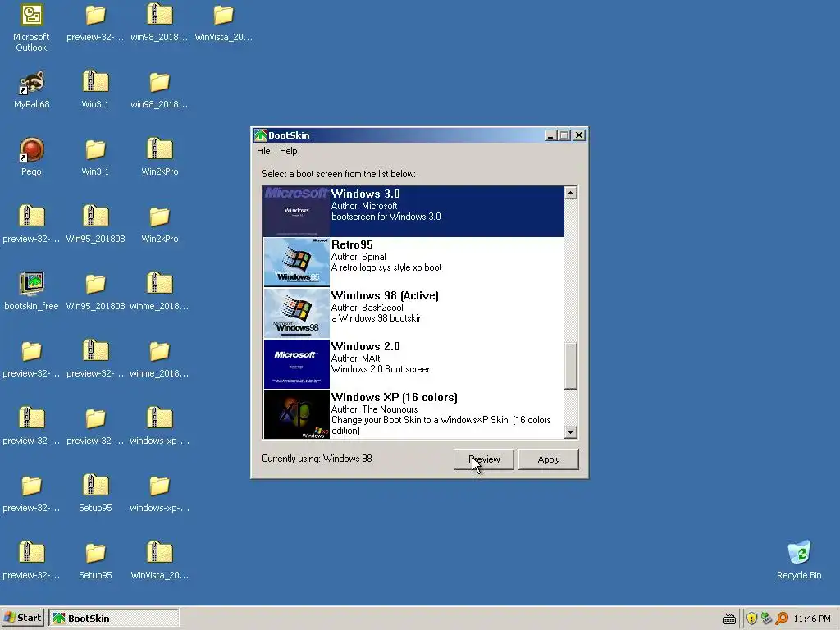Click the on-screen keyboard taskbar icon

tap(729, 619)
